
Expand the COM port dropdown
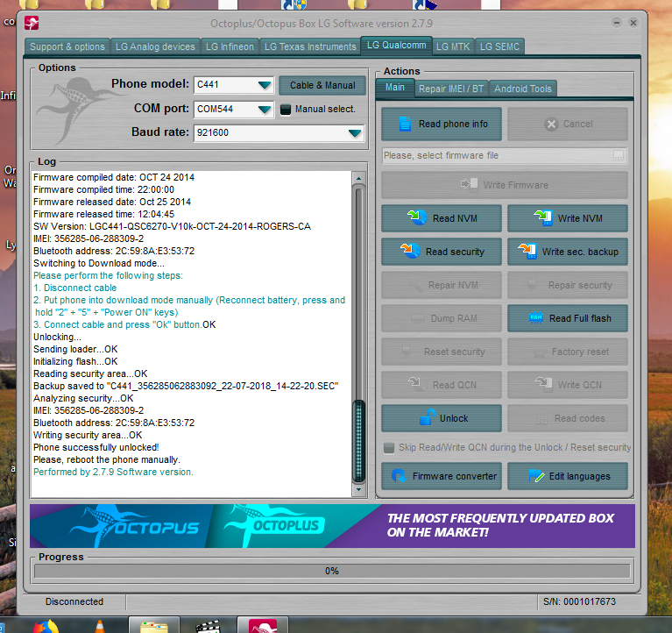click(x=265, y=110)
